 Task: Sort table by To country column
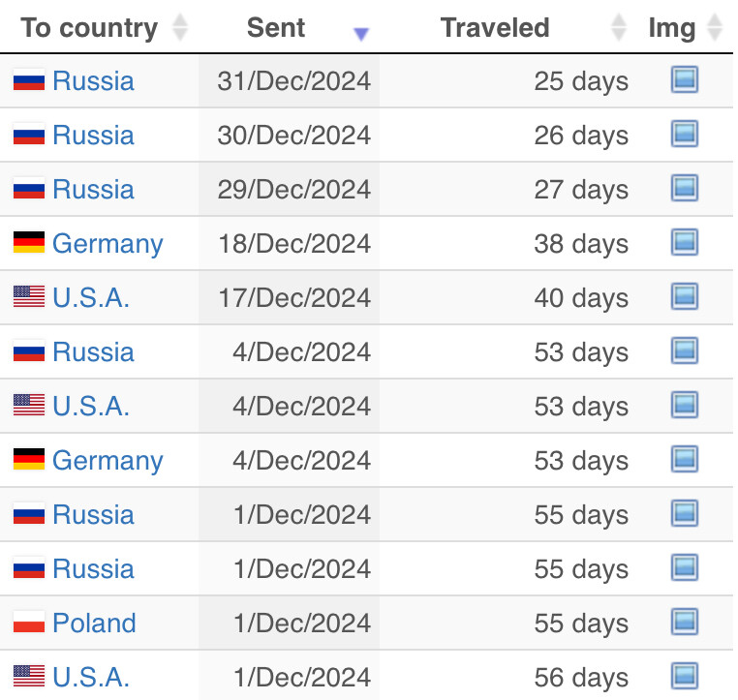tap(89, 28)
